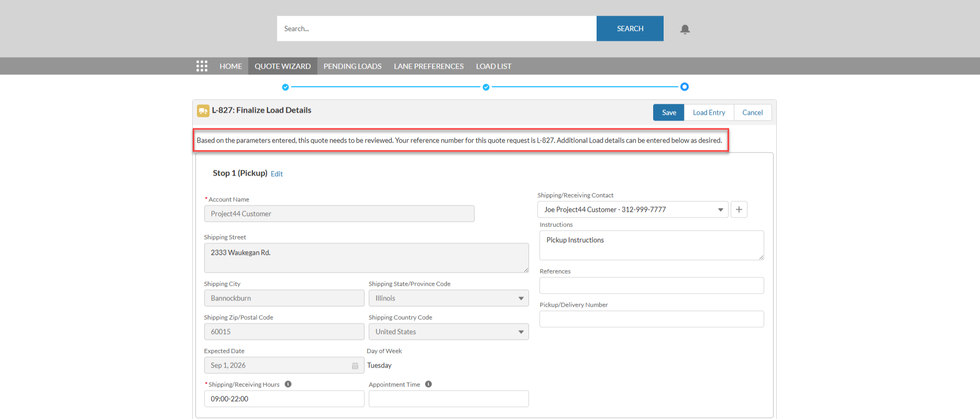Go to the Home tab

[x=231, y=66]
